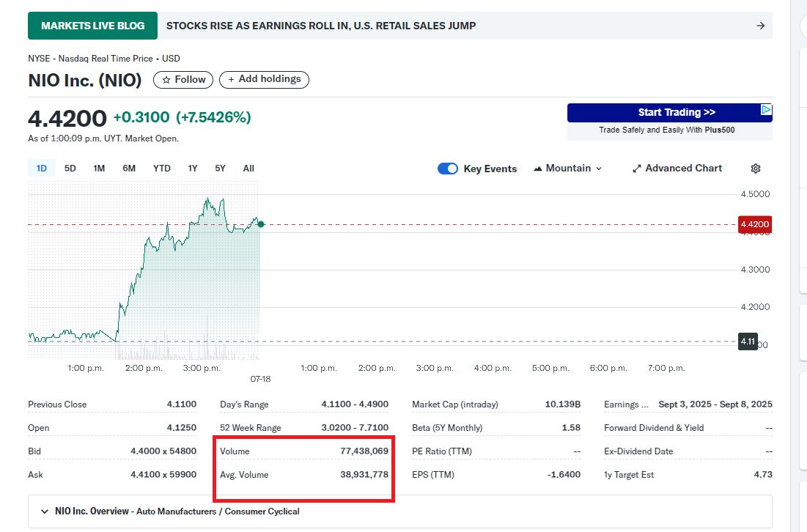Viewport: 807px width, 532px height.
Task: Switch chart to 6M range
Action: click(129, 169)
